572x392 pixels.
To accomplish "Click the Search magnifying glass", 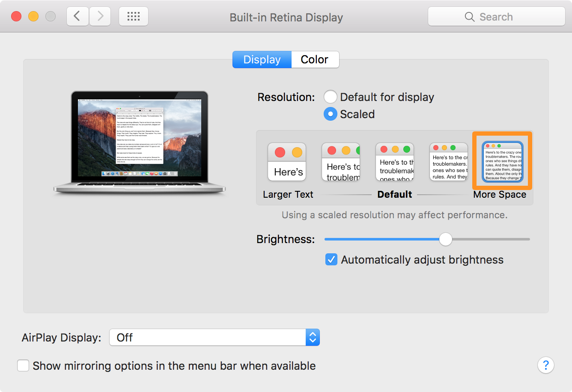I will (469, 16).
